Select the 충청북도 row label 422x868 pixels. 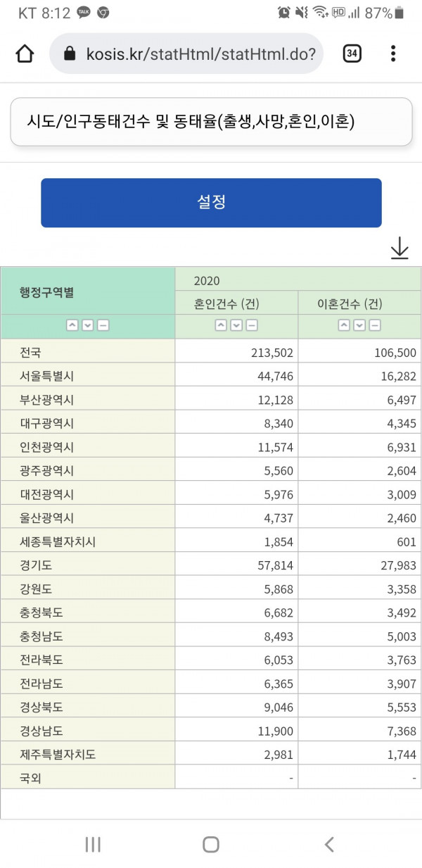tap(88, 612)
